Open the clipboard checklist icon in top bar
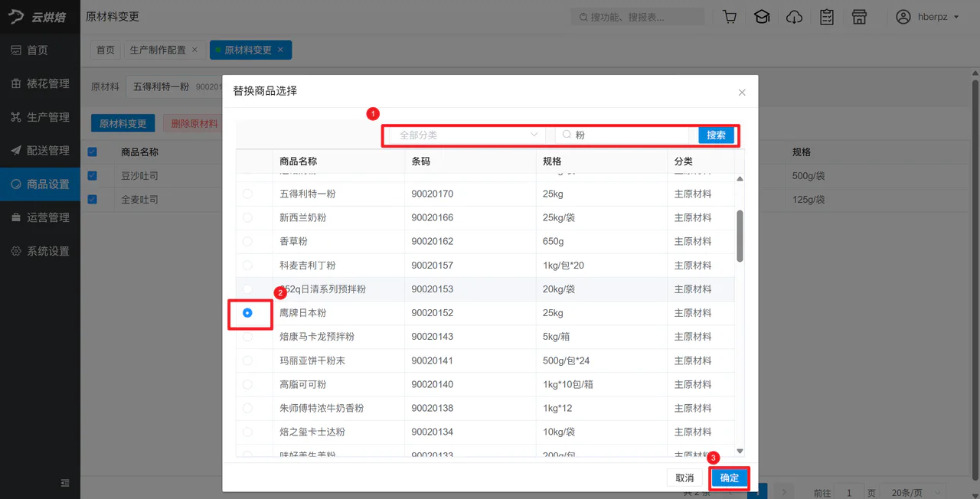This screenshot has width=980, height=499. (x=827, y=17)
